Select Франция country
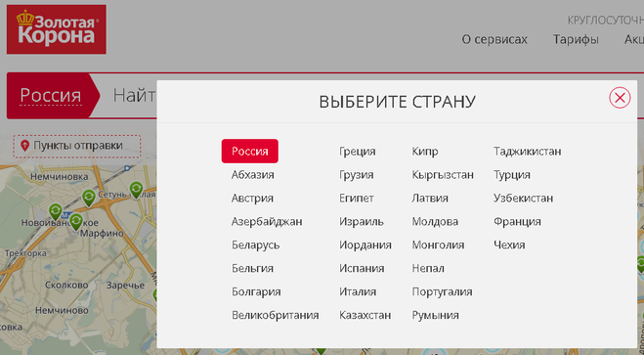The width and height of the screenshot is (644, 355). (x=517, y=221)
